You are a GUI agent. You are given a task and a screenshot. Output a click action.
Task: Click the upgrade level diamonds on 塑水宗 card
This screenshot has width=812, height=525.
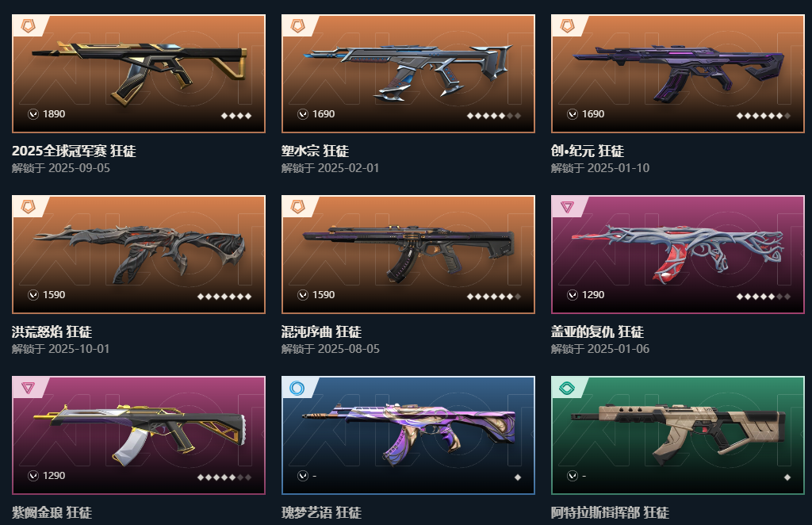(493, 116)
